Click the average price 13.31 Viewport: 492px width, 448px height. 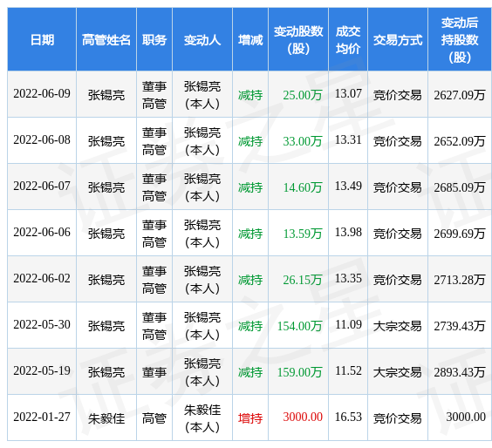(348, 139)
